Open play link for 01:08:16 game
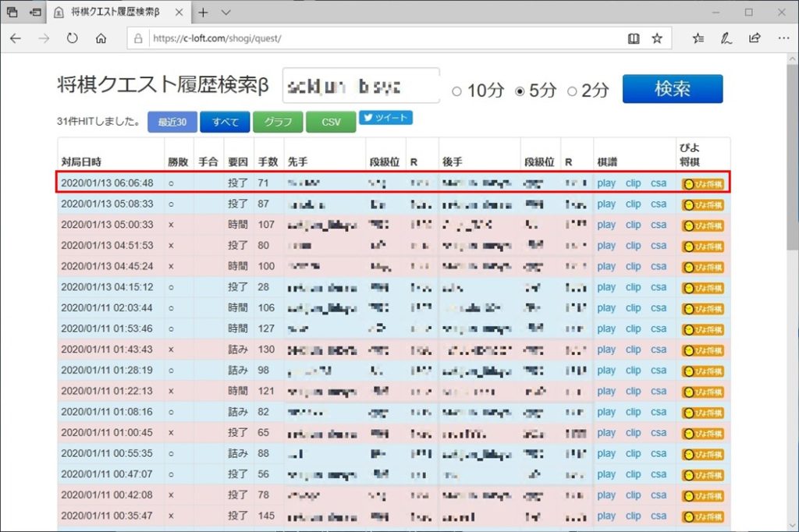This screenshot has width=799, height=532. coord(606,412)
